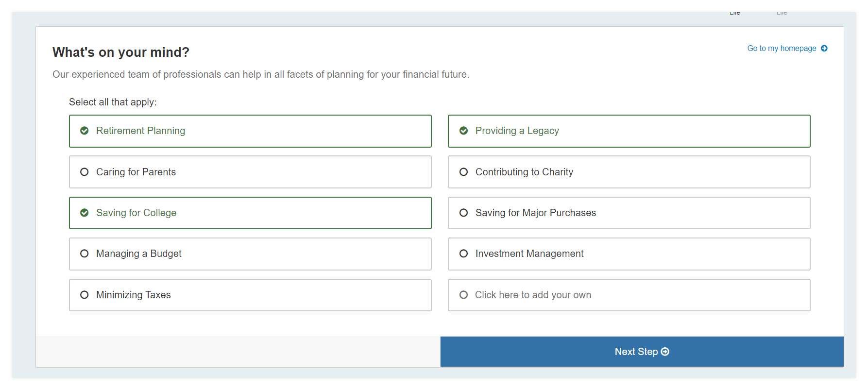The width and height of the screenshot is (868, 390).
Task: Click the empty circle beside Caring for Parents
Action: (85, 172)
